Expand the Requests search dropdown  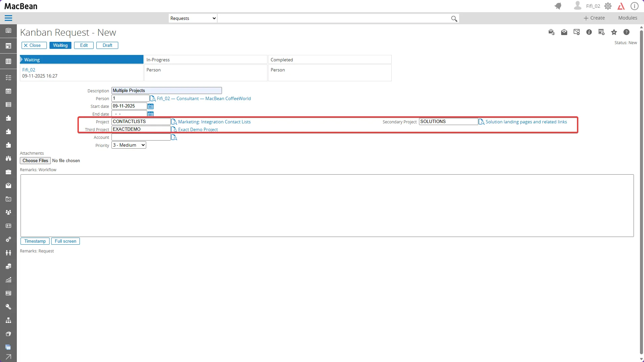193,19
